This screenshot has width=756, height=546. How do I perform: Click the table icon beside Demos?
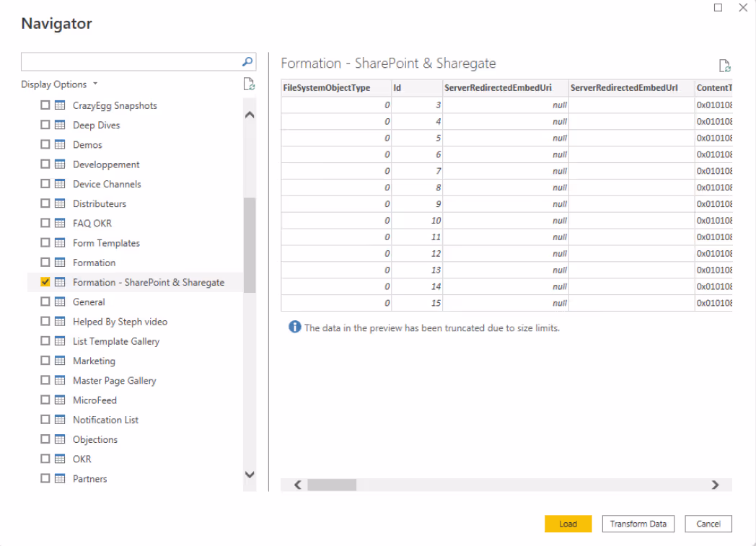click(60, 144)
